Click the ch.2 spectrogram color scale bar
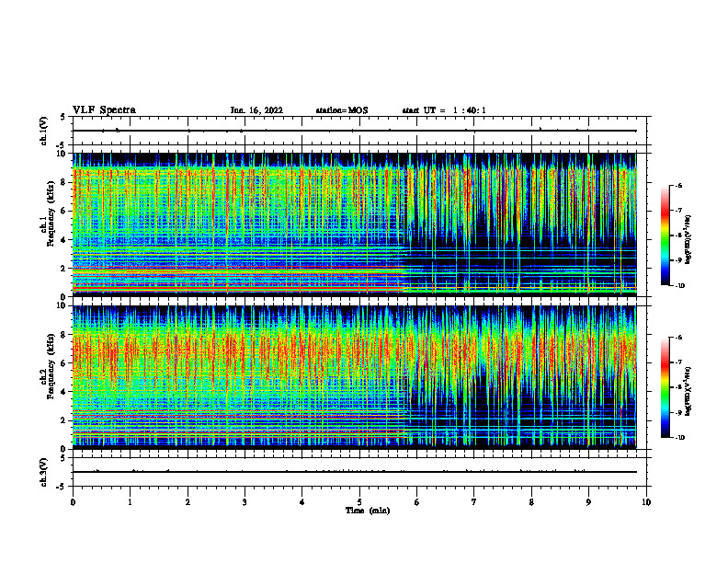 (x=665, y=387)
